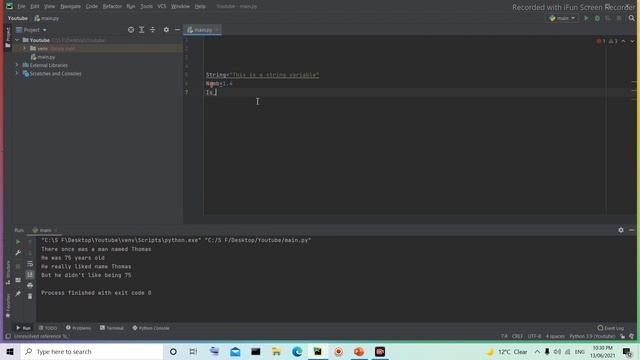Viewport: 640px width, 360px height.
Task: Hide the Run panel minus icon
Action: (x=631, y=230)
